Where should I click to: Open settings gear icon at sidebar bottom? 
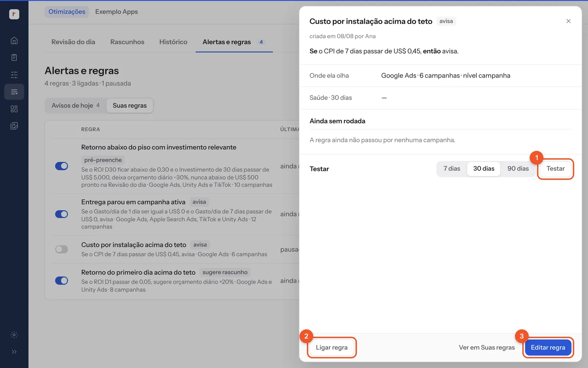coord(14,335)
